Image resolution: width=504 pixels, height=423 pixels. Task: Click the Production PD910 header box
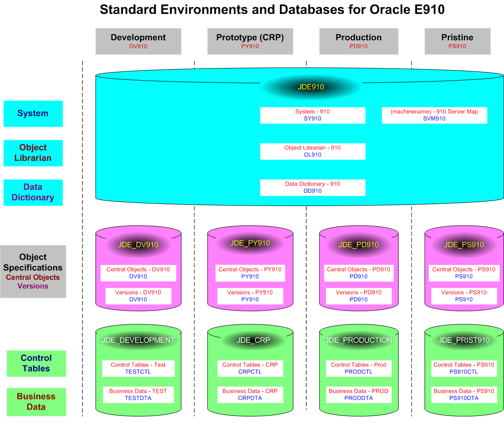(x=359, y=42)
